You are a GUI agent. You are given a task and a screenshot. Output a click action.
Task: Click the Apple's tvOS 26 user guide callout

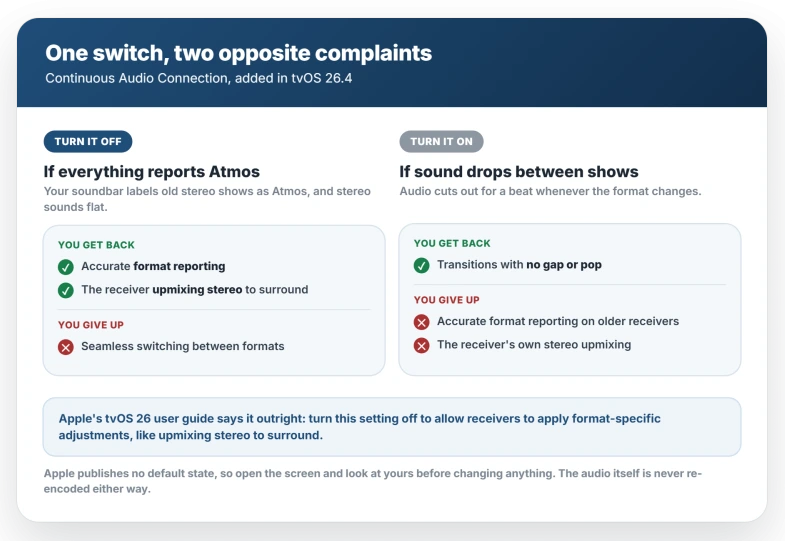point(392,427)
